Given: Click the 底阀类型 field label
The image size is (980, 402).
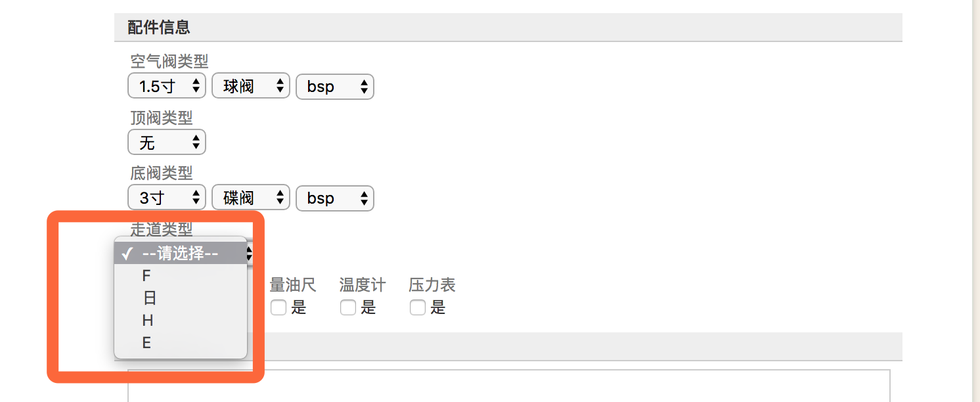Looking at the screenshot, I should click(x=162, y=173).
